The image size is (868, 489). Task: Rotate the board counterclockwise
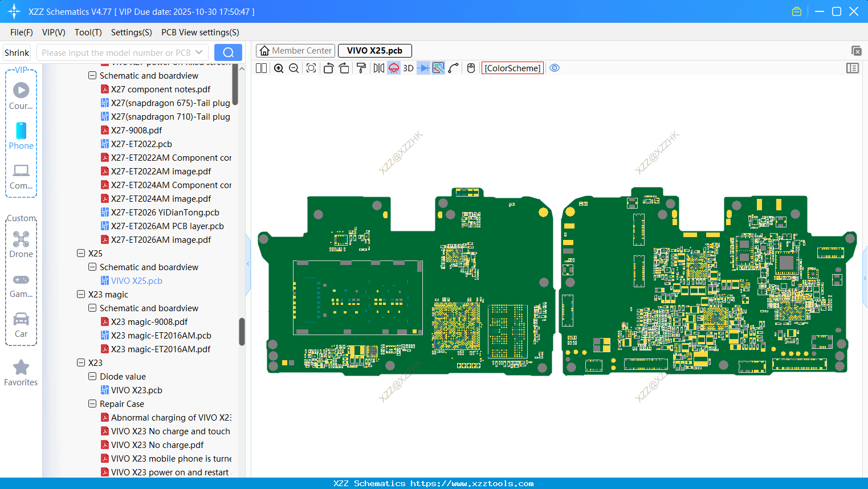(x=328, y=68)
